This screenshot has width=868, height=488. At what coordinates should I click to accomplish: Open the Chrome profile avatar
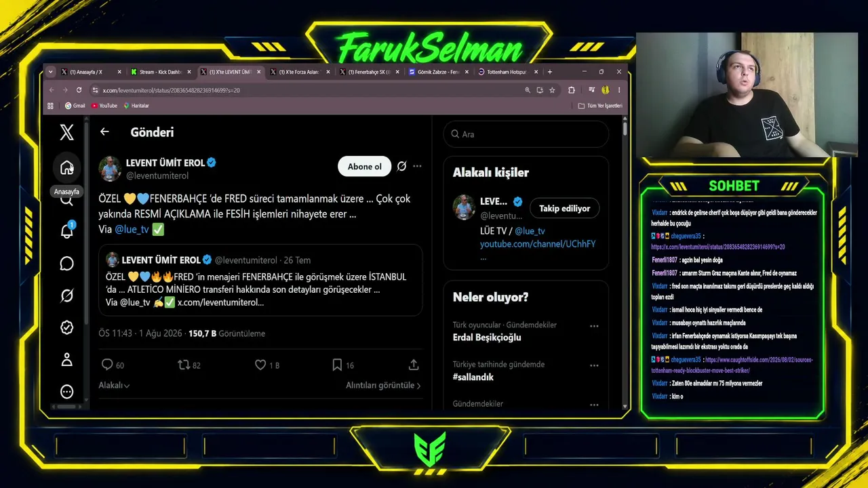(605, 89)
